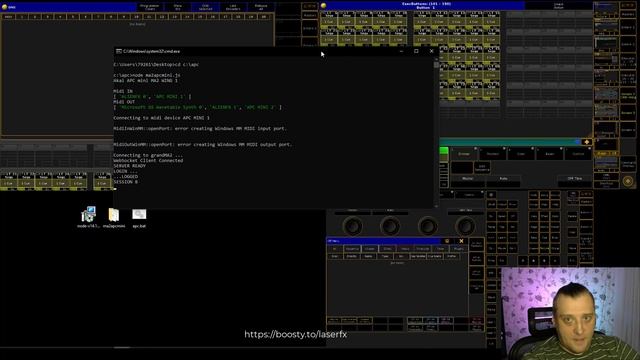The height and width of the screenshot is (360, 640).
Task: Select the Beam preset type
Action: [x=550, y=154]
